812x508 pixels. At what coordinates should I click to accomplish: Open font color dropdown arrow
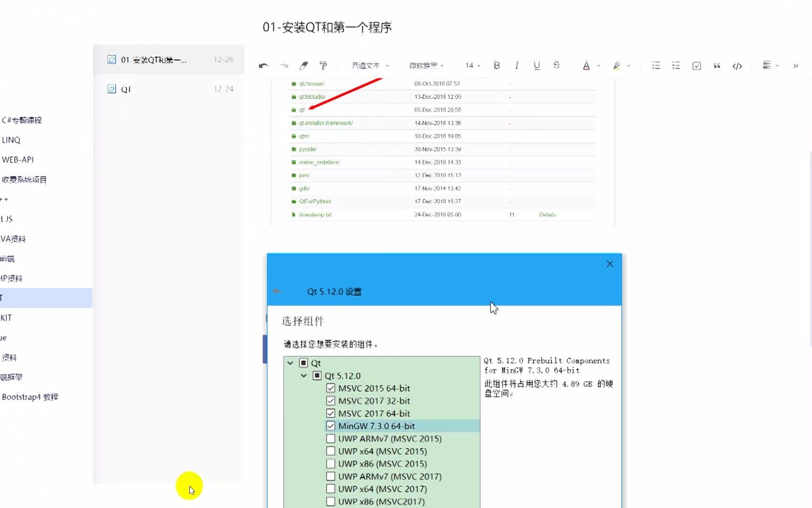coord(599,66)
